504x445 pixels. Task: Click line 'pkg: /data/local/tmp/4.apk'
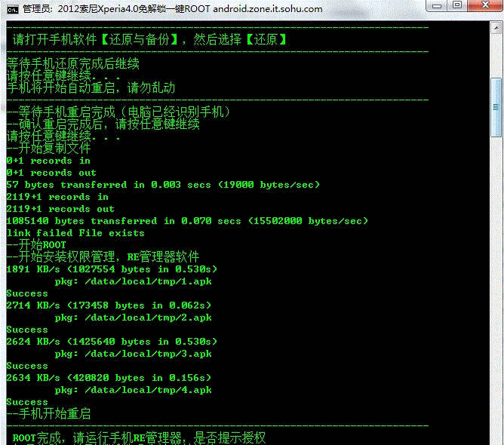click(x=134, y=390)
